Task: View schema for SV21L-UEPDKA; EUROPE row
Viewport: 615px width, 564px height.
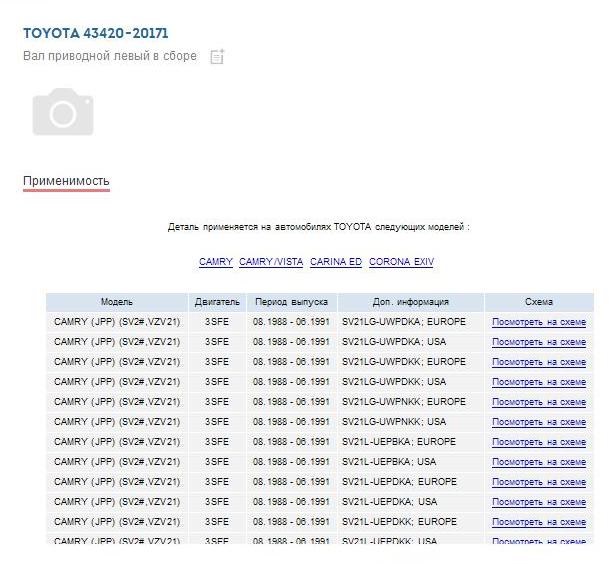Action: point(538,482)
